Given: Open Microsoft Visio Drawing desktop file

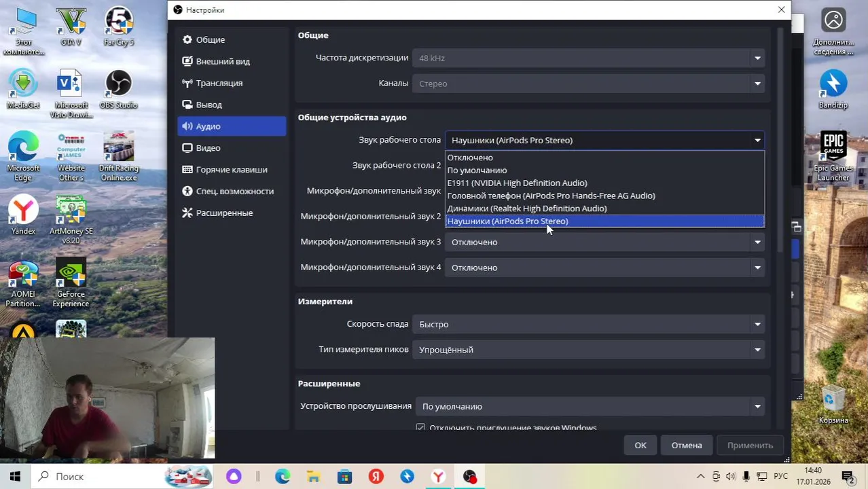Looking at the screenshot, I should pyautogui.click(x=71, y=94).
